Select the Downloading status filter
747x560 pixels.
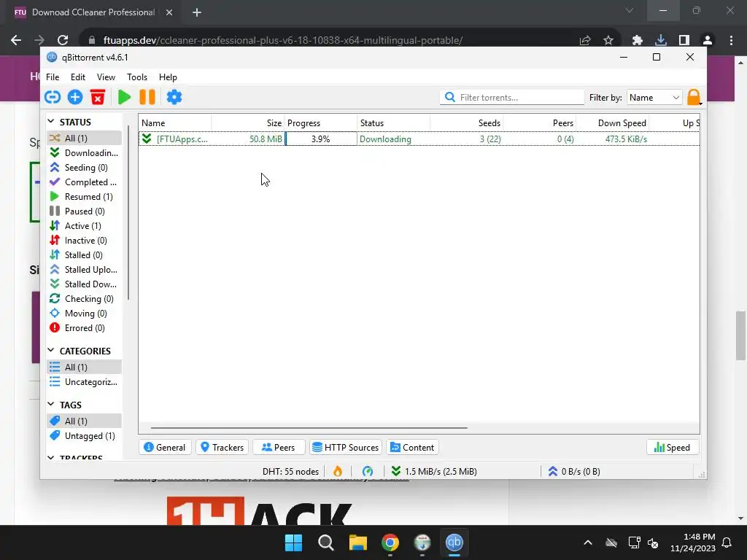pos(85,153)
